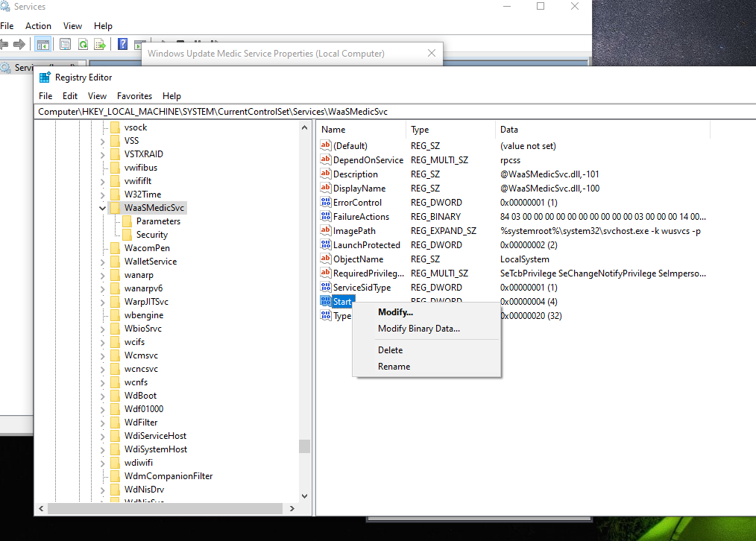Viewport: 756px width, 541px height.
Task: Click the registry tree scroll up arrow
Action: [x=304, y=127]
